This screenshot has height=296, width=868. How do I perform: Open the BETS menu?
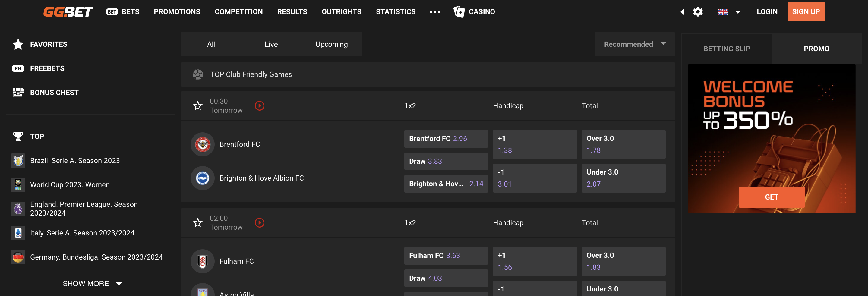pyautogui.click(x=131, y=12)
